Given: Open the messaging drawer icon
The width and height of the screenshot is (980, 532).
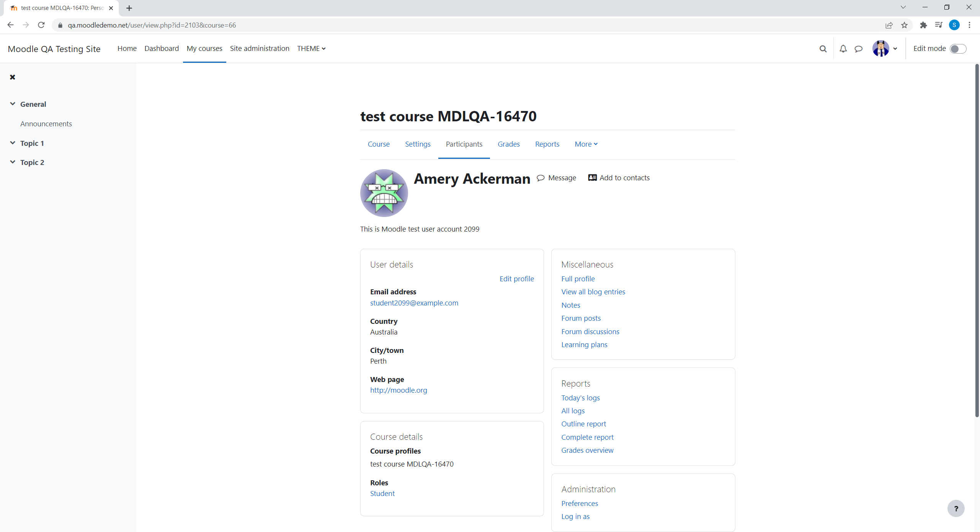Looking at the screenshot, I should click(x=859, y=49).
